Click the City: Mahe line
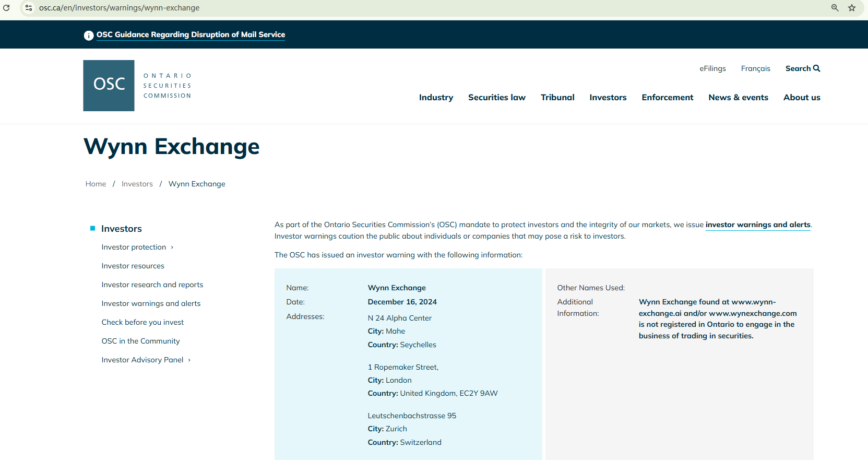Viewport: 868px width, 460px height. pyautogui.click(x=386, y=331)
